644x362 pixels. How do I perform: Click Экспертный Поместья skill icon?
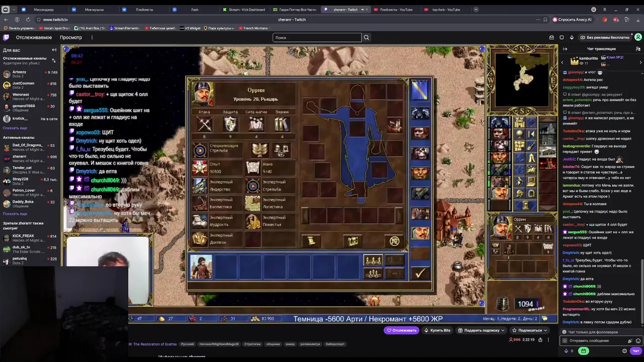pyautogui.click(x=253, y=221)
